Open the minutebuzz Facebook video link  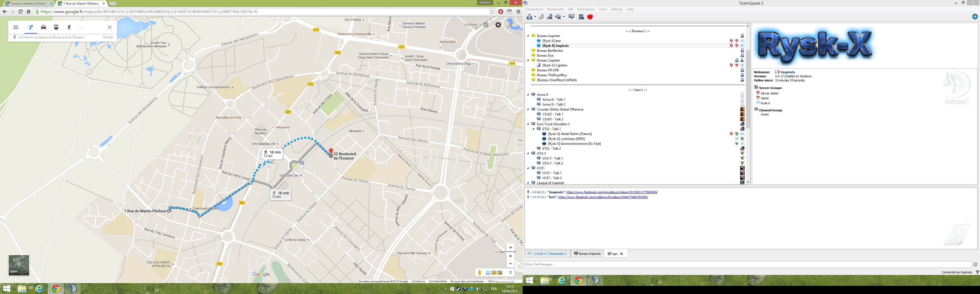612,192
